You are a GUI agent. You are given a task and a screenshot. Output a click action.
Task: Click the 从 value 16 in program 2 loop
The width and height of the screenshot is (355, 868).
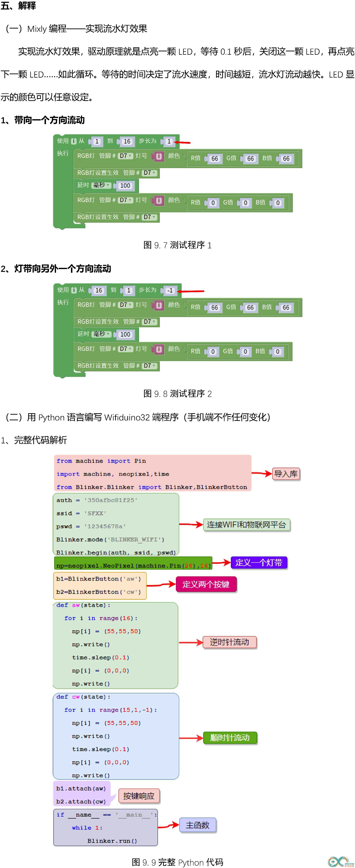[99, 291]
